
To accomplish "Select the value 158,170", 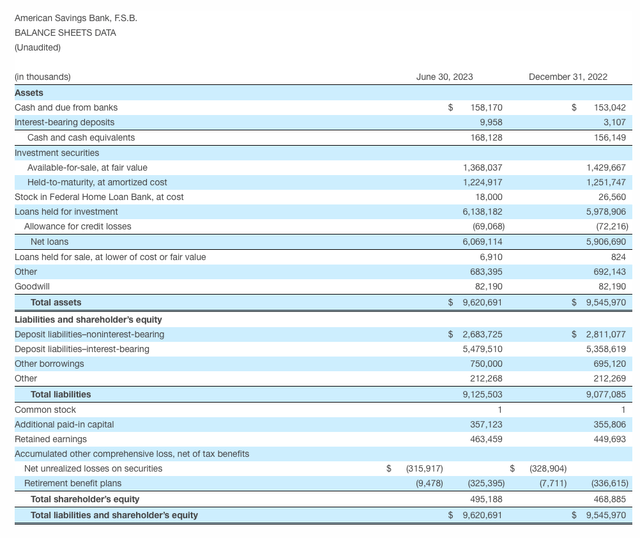I will 486,107.
